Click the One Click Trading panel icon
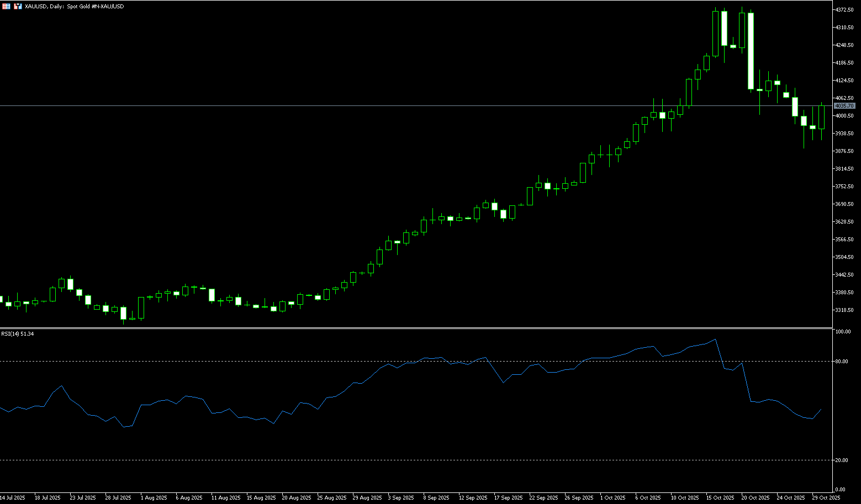The image size is (861, 504). coord(6,6)
